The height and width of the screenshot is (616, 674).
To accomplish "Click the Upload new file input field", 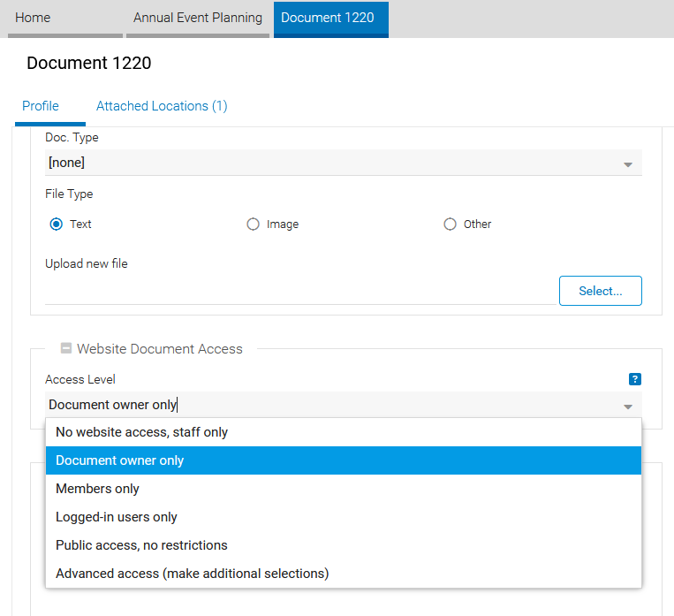I will tap(300, 291).
